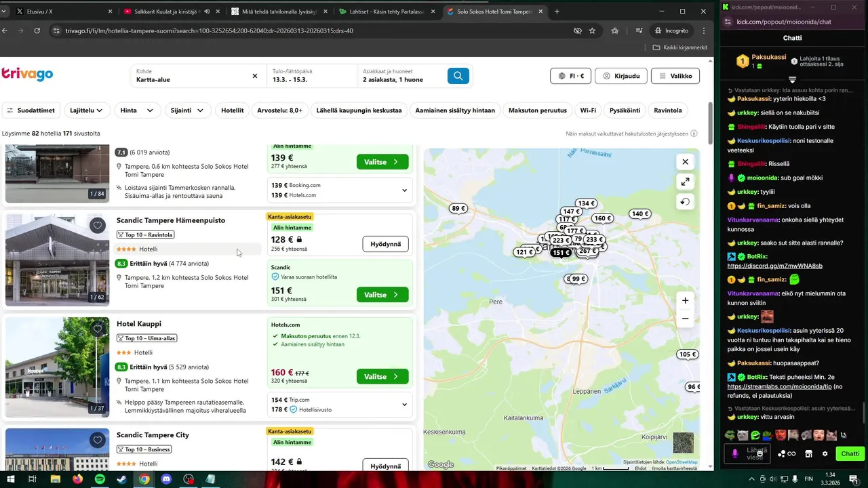Mute the Salkkarit tab audio icon

point(207,12)
